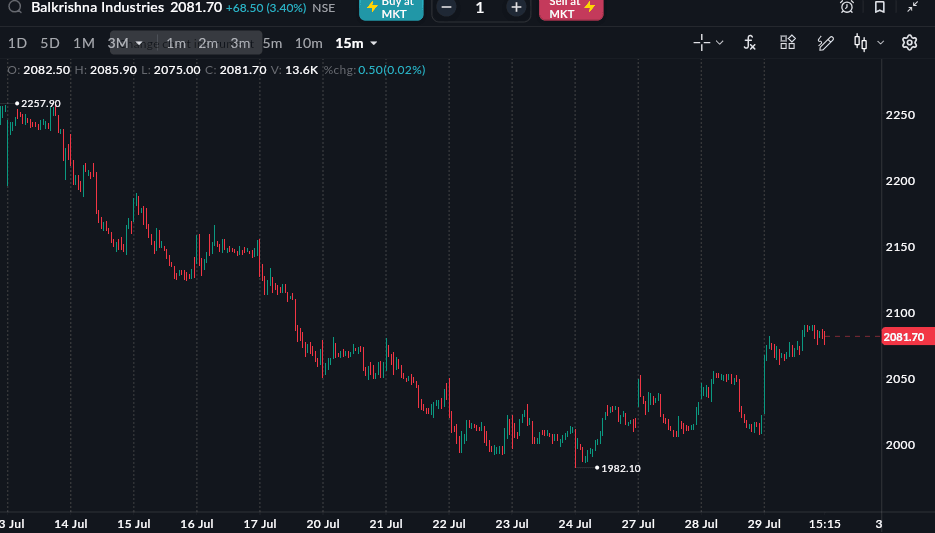Image resolution: width=935 pixels, height=533 pixels.
Task: Open the fx indicators panel
Action: (x=750, y=43)
